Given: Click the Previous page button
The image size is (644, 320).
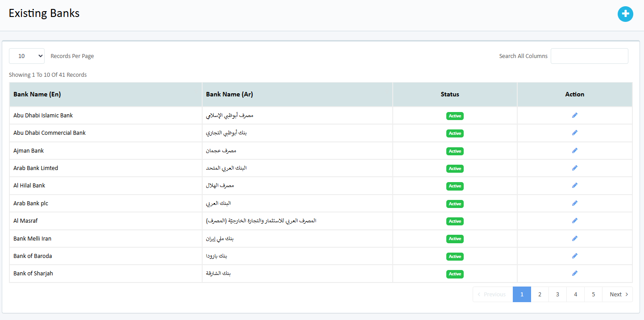Looking at the screenshot, I should tap(493, 294).
